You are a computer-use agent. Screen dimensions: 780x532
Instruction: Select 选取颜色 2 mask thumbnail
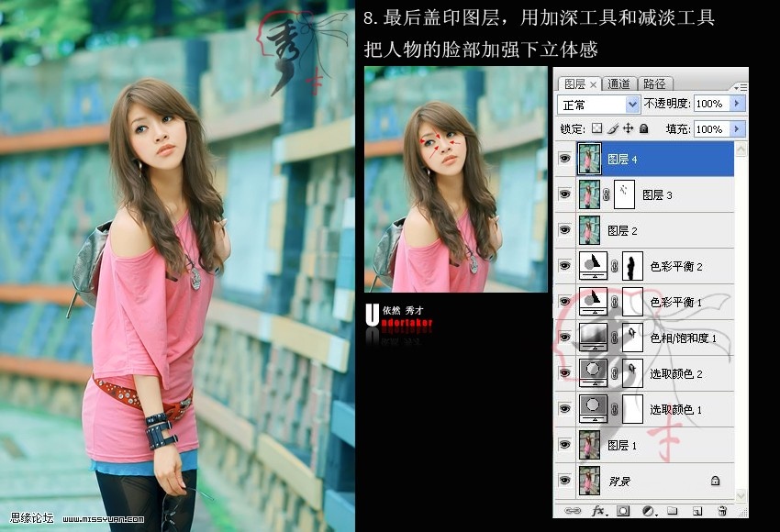(x=633, y=373)
